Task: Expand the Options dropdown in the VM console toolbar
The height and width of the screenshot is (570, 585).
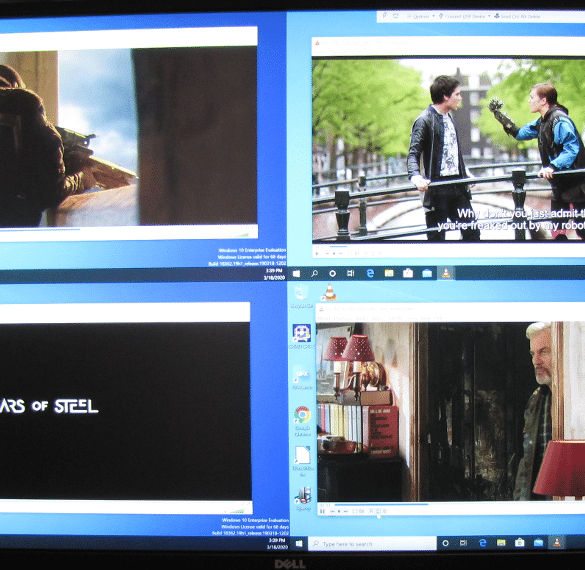Action: pos(421,16)
